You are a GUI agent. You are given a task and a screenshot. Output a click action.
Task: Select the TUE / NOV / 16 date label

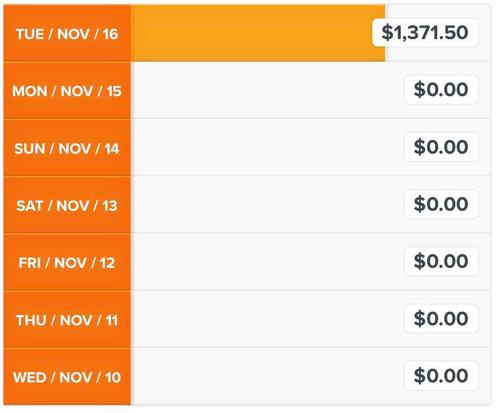[67, 34]
